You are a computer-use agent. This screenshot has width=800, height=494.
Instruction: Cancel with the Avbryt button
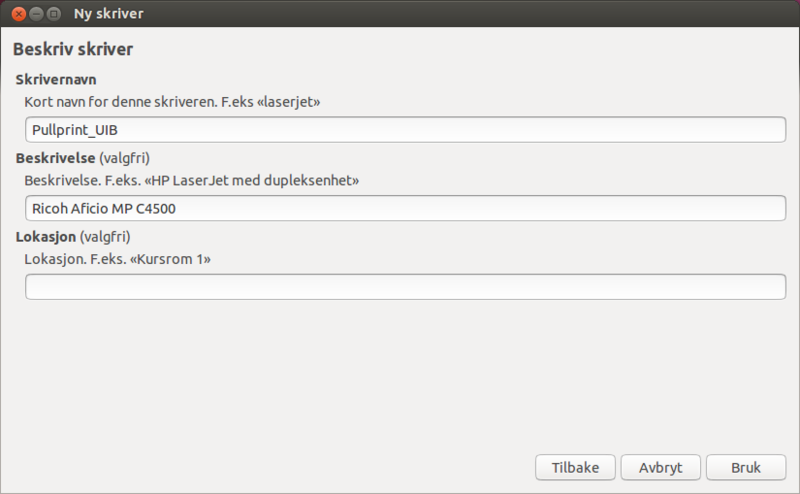pos(660,467)
